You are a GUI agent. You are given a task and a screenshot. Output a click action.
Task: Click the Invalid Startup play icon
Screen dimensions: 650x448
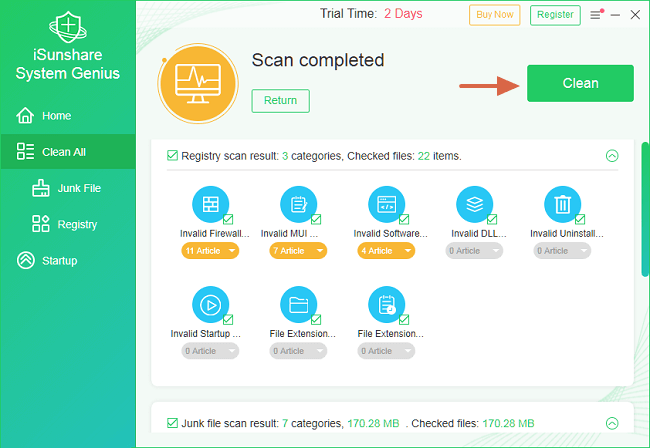[211, 305]
